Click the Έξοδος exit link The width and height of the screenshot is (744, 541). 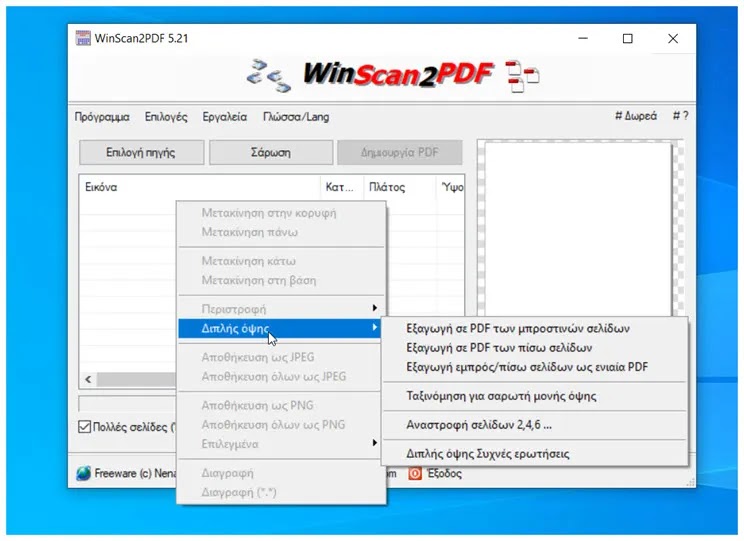click(444, 474)
